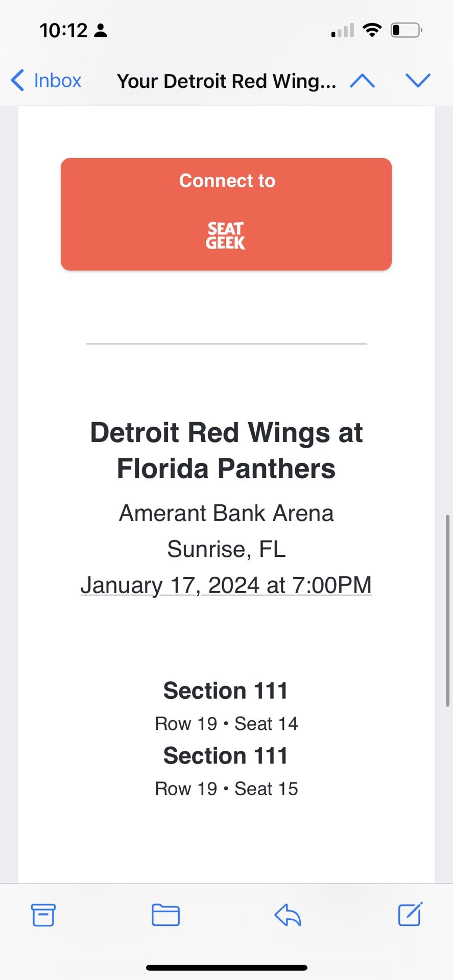
Task: Tap the email subject title
Action: (226, 81)
